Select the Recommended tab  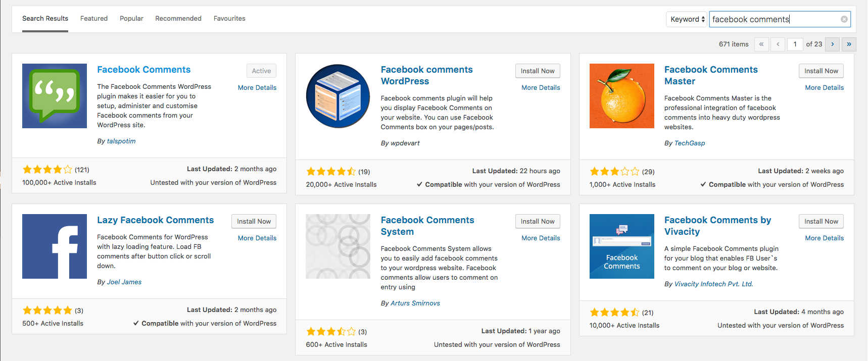[x=178, y=19]
